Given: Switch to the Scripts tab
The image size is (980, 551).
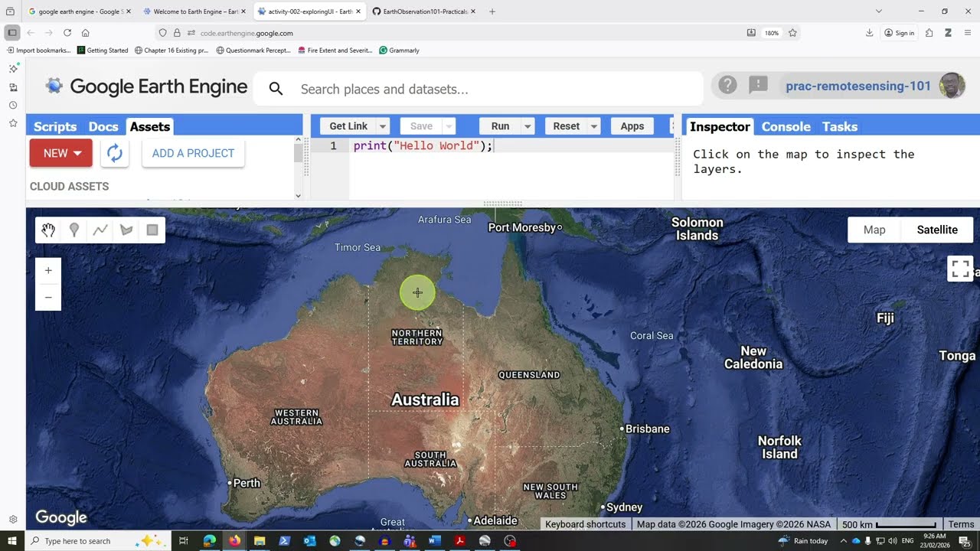Looking at the screenshot, I should tap(55, 127).
